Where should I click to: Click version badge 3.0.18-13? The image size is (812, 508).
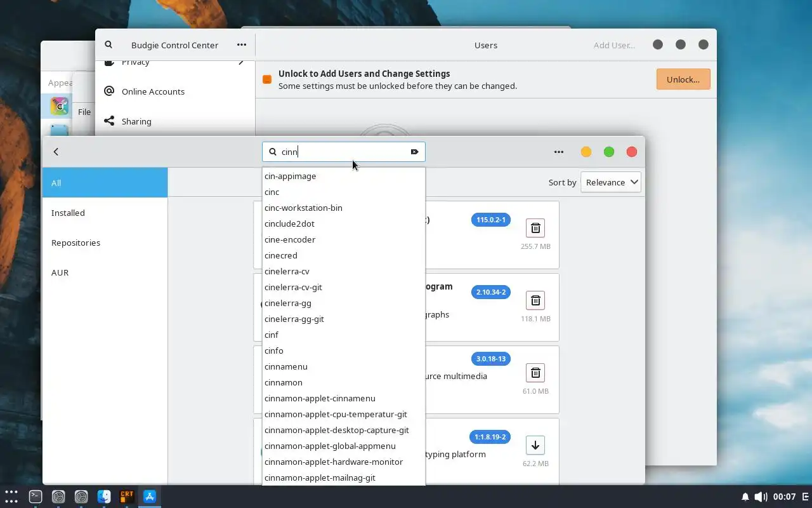pos(491,359)
